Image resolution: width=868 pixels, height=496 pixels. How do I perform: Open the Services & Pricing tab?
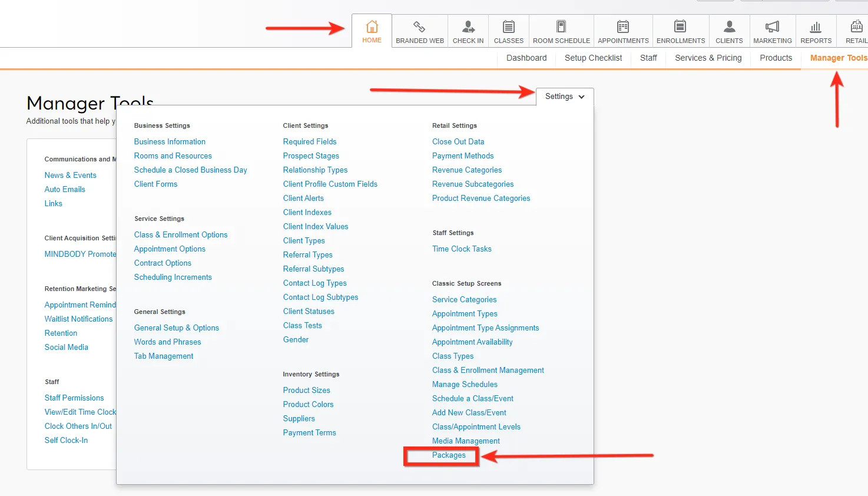(x=708, y=58)
